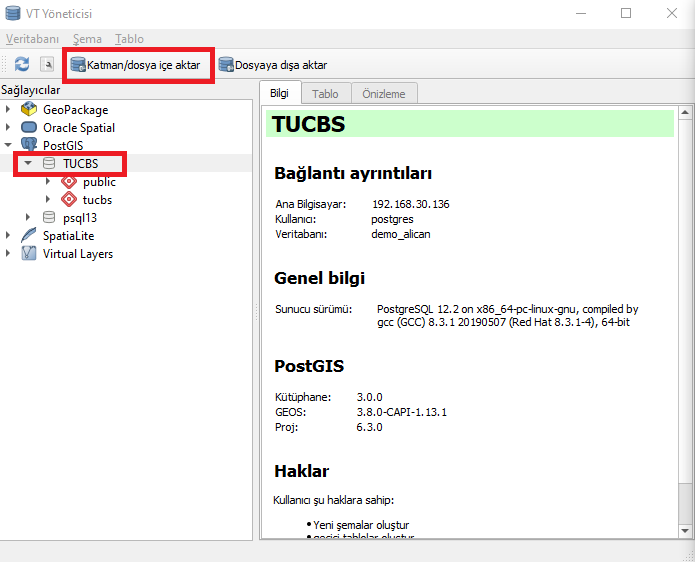Click the info panel scrollbar up arrow

(x=685, y=113)
